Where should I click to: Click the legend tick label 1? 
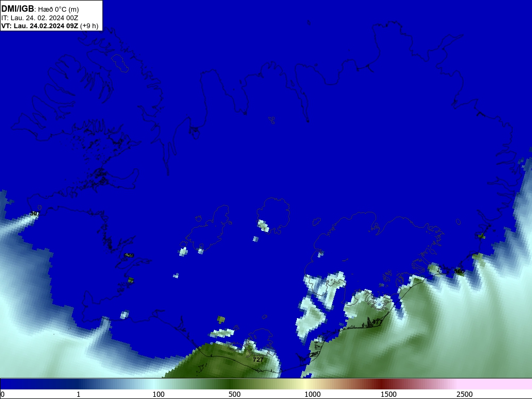(x=78, y=394)
